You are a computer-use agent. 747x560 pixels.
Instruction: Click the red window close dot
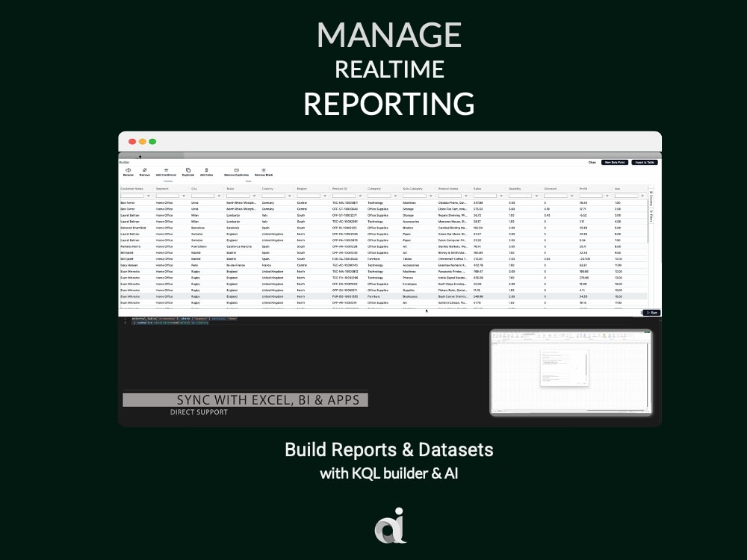pos(132,141)
